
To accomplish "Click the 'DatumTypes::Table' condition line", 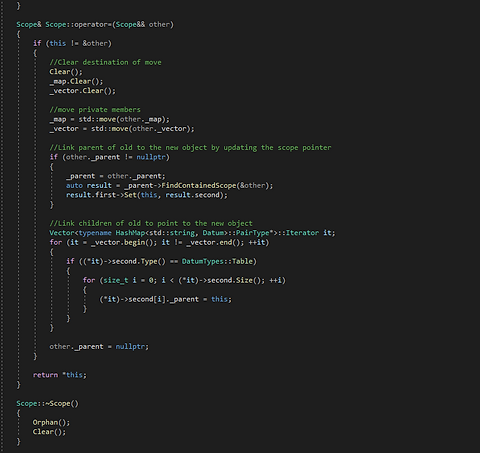I will click(x=161, y=261).
